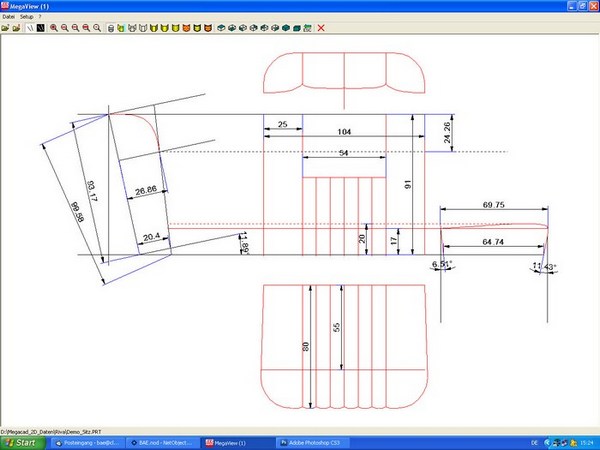Click the grey magnifier at zoom group end
The image size is (600, 450).
[97, 27]
